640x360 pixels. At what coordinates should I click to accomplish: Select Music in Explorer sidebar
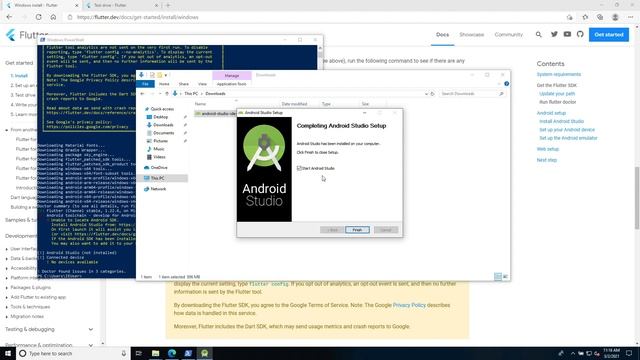pyautogui.click(x=158, y=149)
